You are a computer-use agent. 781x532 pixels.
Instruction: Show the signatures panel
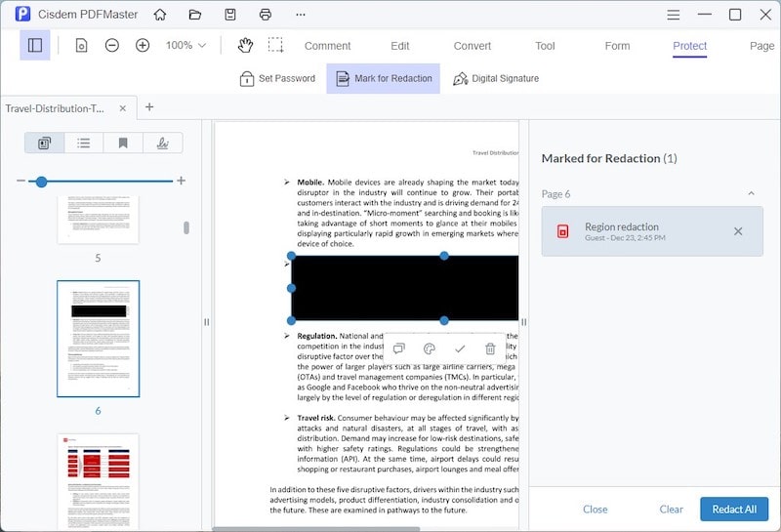[x=163, y=143]
